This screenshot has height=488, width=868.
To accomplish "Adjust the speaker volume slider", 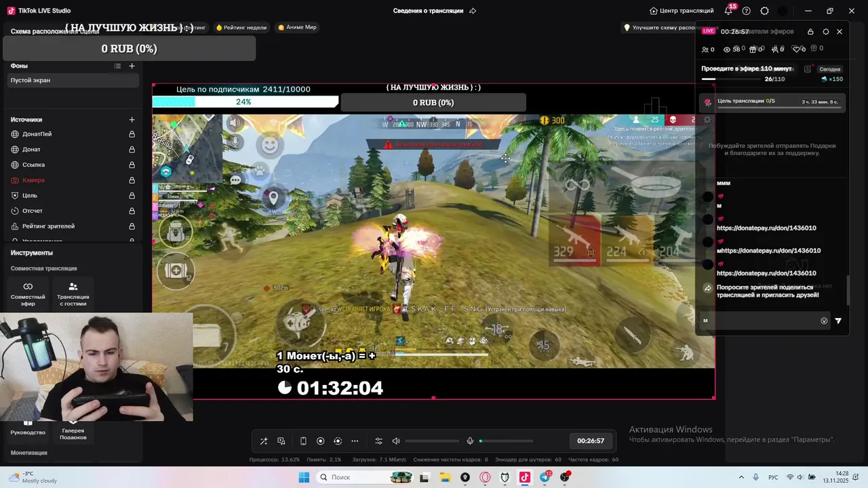I will [432, 441].
